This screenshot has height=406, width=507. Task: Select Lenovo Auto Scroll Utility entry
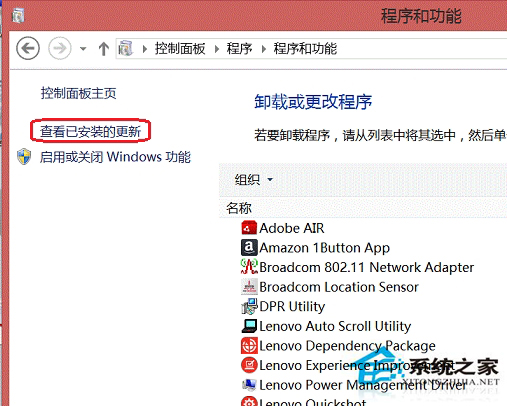click(x=335, y=326)
